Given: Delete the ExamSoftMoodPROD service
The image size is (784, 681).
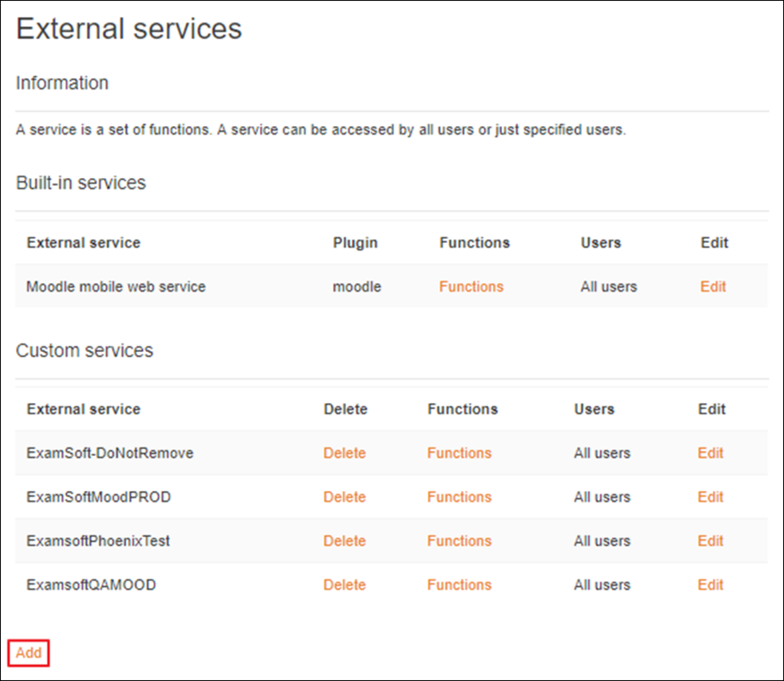Looking at the screenshot, I should 345,496.
